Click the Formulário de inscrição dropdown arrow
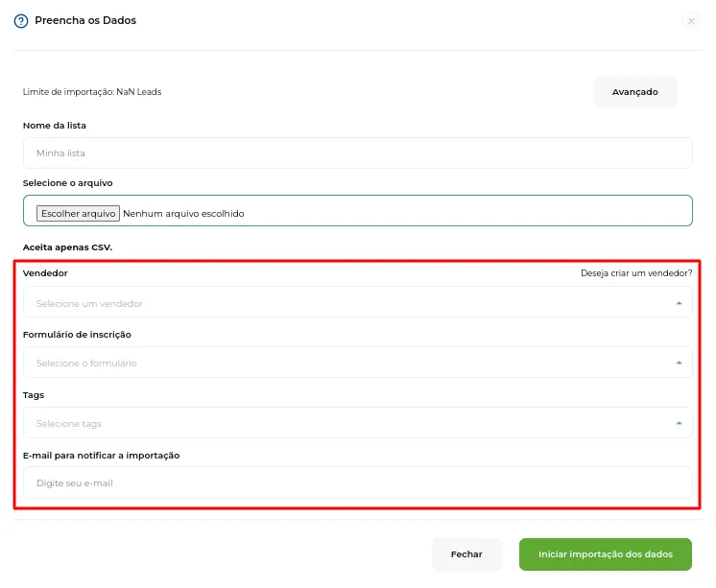This screenshot has width=716, height=588. [x=679, y=363]
